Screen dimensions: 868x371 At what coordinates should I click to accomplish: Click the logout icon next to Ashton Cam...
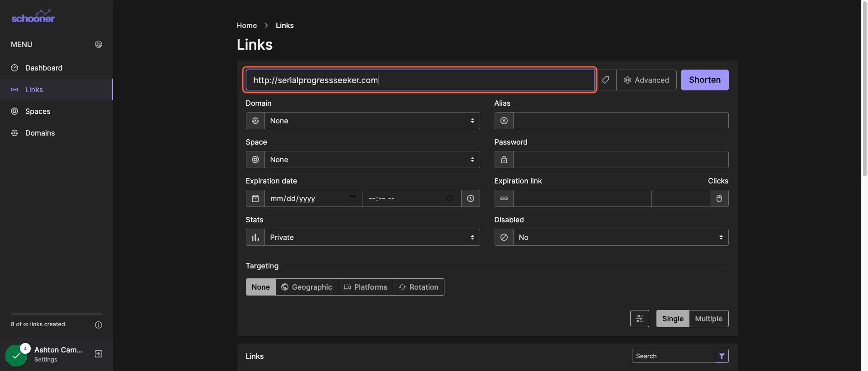click(99, 354)
